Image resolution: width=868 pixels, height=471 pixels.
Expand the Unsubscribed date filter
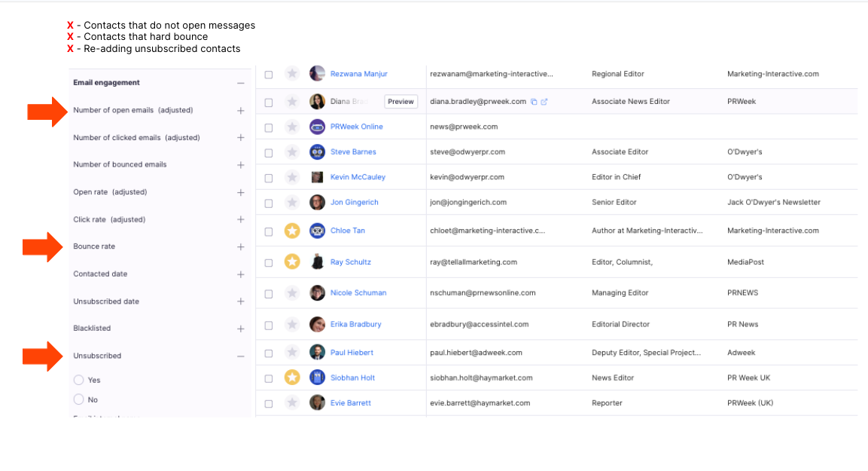tap(241, 301)
